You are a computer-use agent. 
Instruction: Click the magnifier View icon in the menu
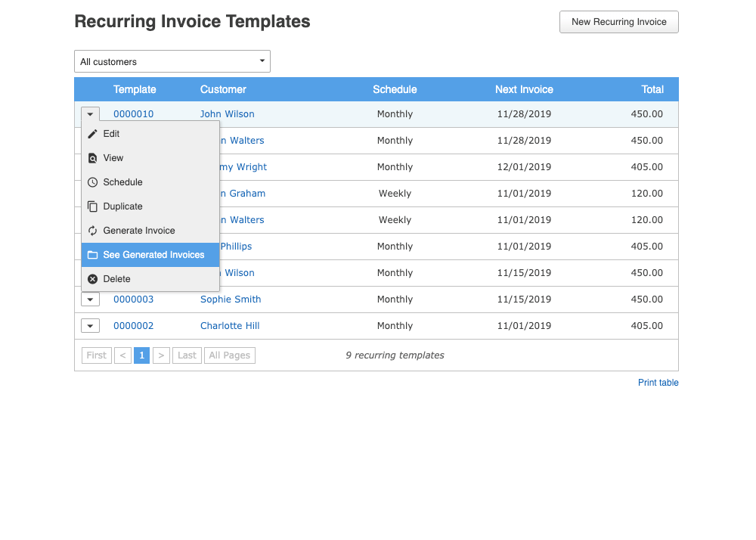tap(92, 158)
